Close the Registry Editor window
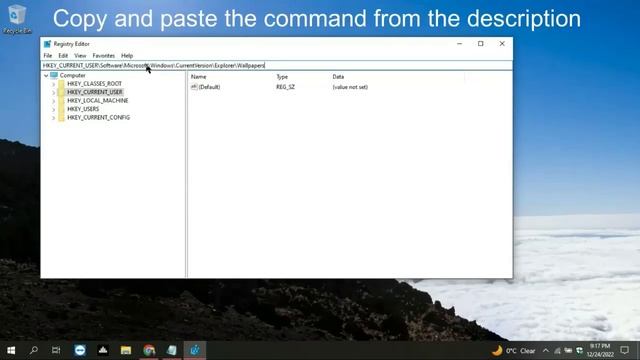Screen dimensions: 640x360 point(502,44)
